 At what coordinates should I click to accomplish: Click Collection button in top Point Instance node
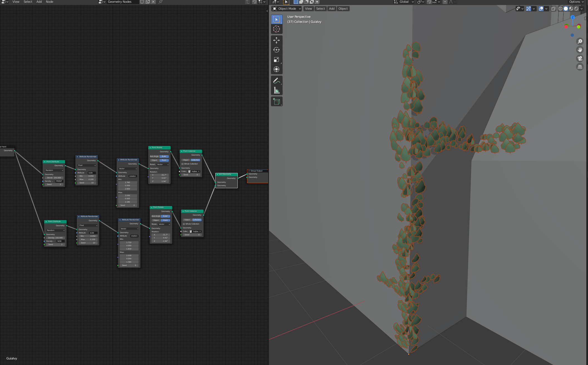tap(195, 160)
